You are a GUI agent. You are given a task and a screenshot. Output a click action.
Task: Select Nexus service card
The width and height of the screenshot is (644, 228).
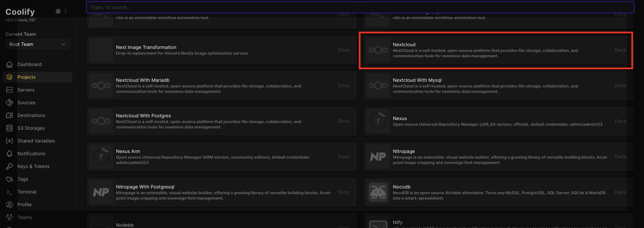click(x=498, y=121)
